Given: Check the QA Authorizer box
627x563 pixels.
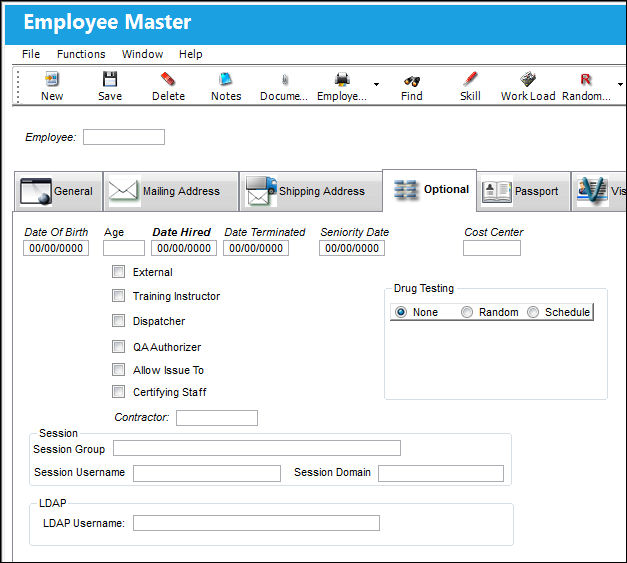Looking at the screenshot, I should click(x=118, y=346).
